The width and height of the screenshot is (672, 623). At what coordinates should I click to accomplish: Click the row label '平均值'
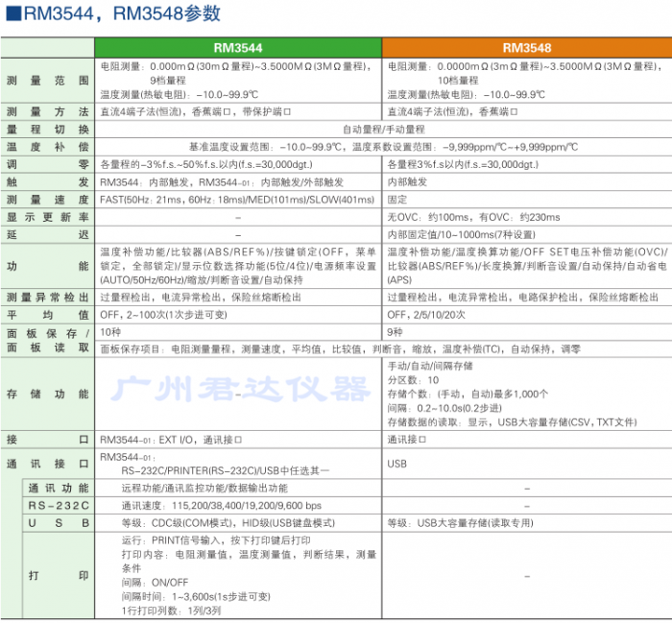pos(48,315)
